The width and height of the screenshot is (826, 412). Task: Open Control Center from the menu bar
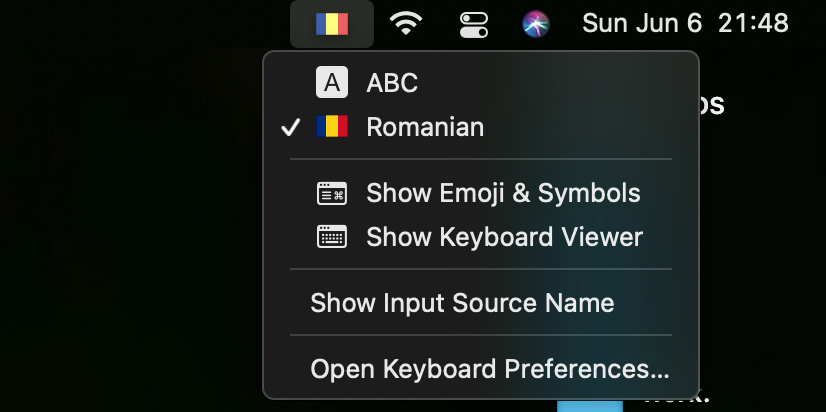tap(472, 23)
